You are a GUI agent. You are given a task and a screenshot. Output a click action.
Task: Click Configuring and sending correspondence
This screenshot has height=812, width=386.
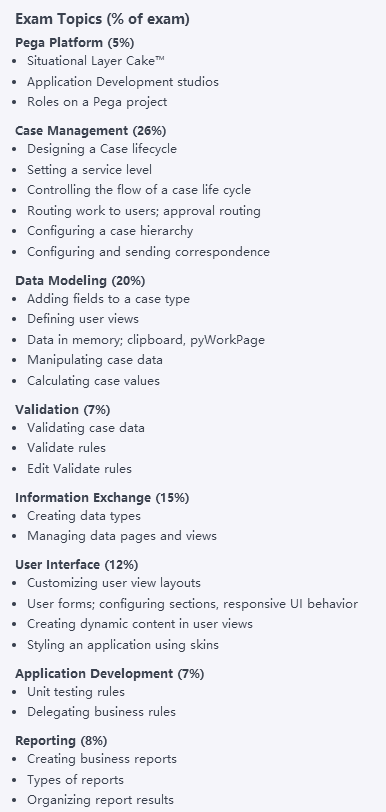[x=148, y=252]
